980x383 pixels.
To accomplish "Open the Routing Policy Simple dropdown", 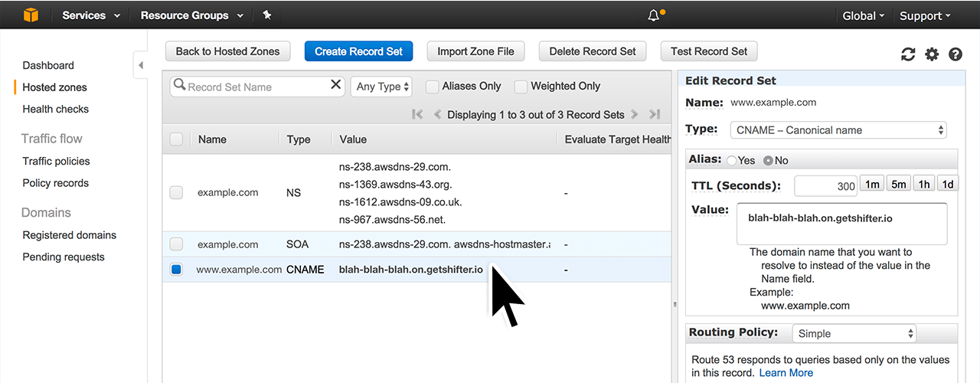I will [x=854, y=333].
